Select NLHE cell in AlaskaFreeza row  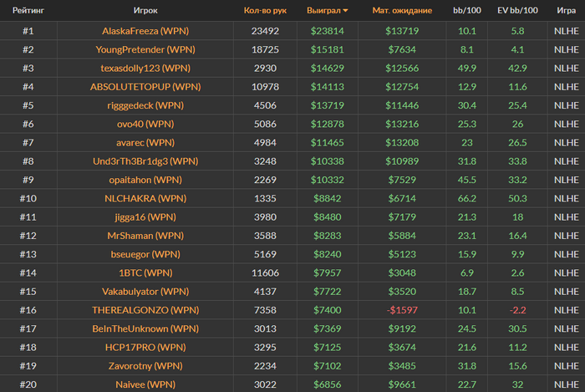(x=566, y=31)
